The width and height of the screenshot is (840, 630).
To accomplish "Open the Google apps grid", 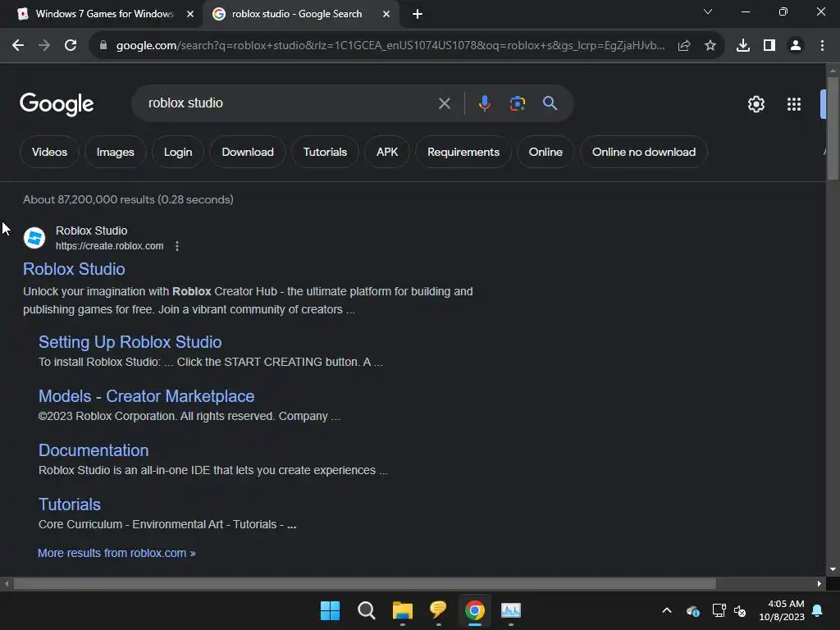I will [794, 104].
